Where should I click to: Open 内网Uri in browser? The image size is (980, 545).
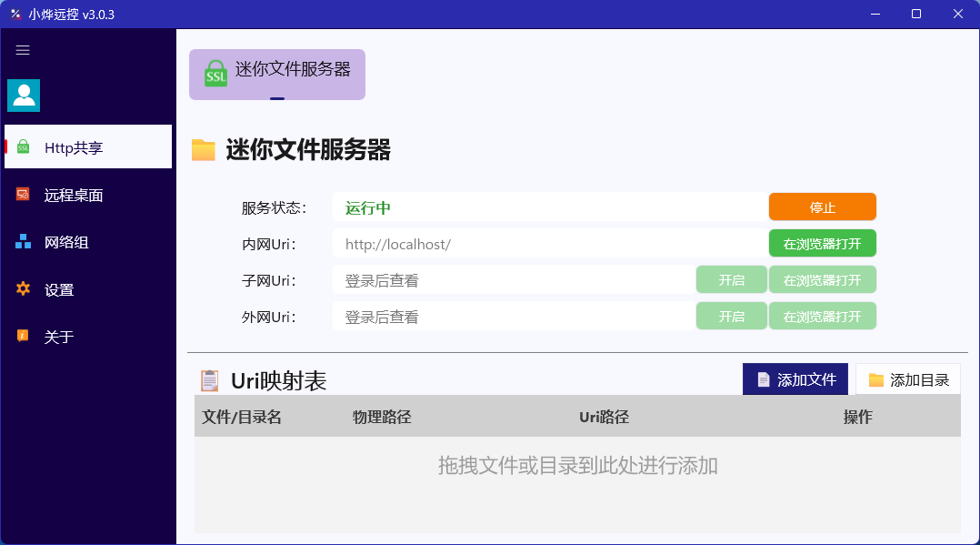(823, 244)
